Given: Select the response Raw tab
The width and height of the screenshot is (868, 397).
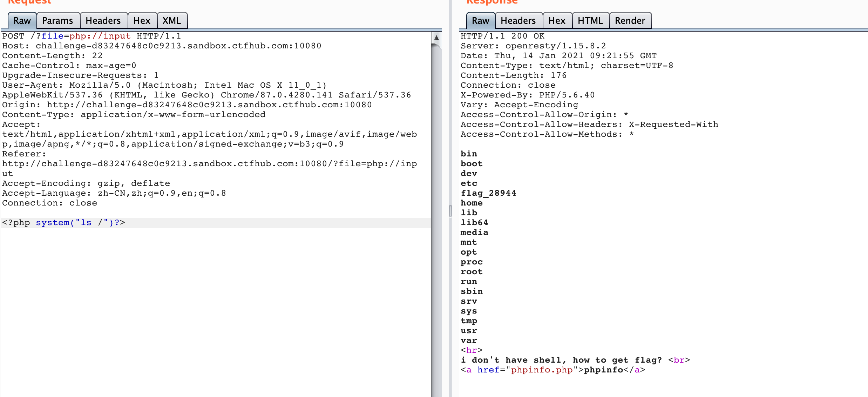Looking at the screenshot, I should pos(480,21).
